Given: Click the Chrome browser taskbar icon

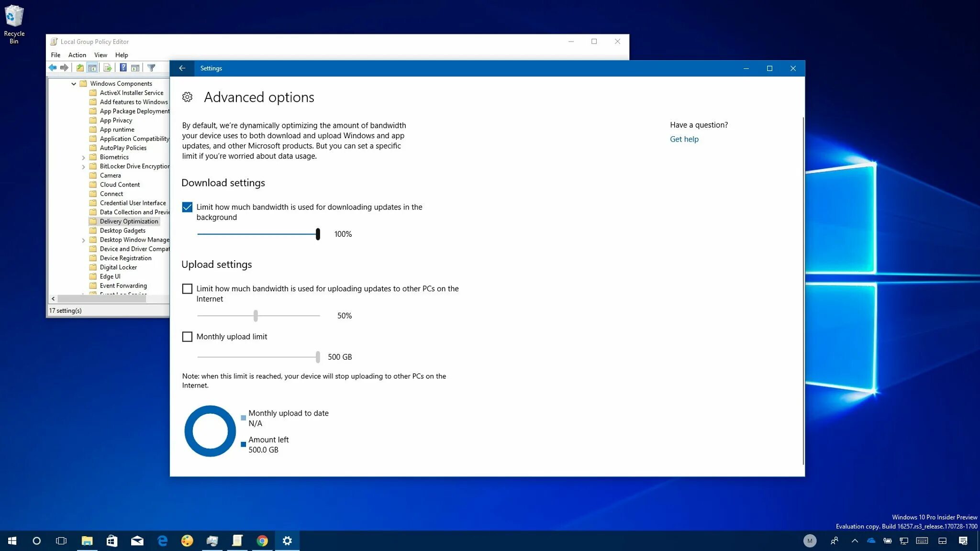Looking at the screenshot, I should click(262, 540).
